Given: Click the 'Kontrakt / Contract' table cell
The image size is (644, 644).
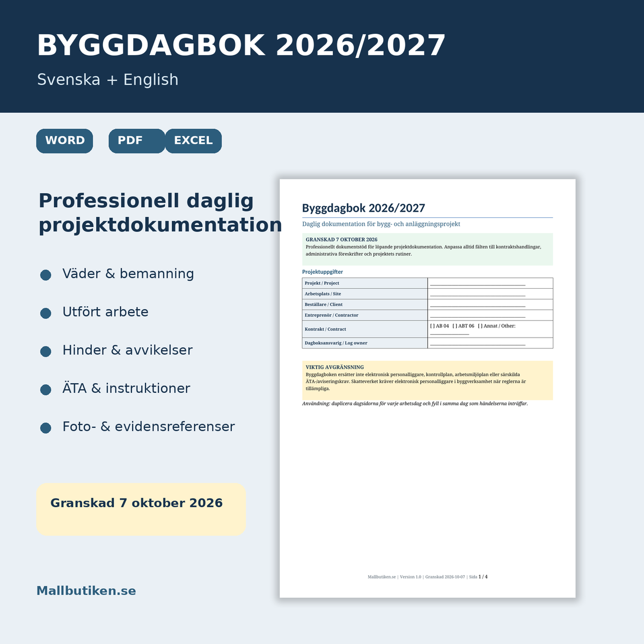Looking at the screenshot, I should [365, 329].
